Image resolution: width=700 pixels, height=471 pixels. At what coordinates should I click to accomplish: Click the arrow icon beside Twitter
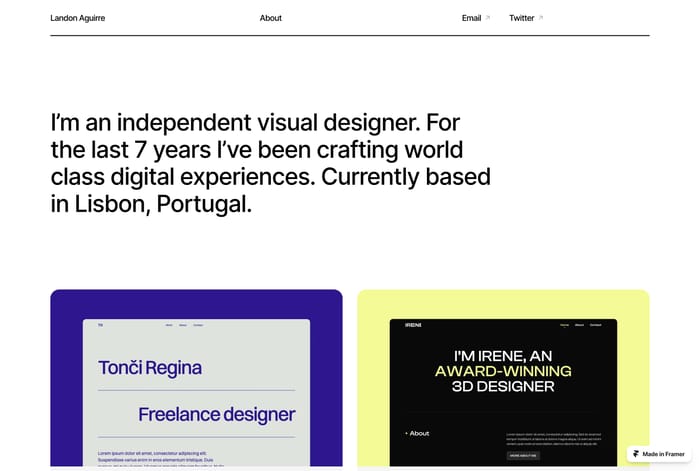coord(541,17)
